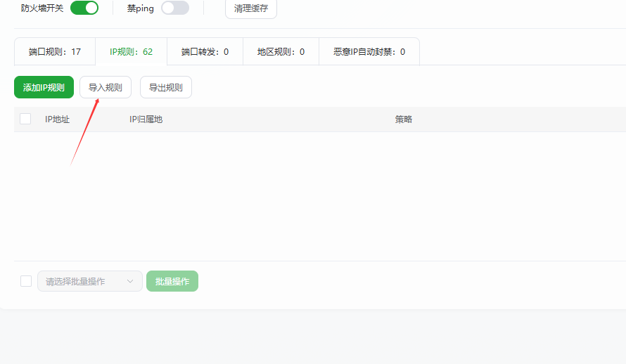626x364 pixels.
Task: Open the 端口转发 tab
Action: click(205, 52)
